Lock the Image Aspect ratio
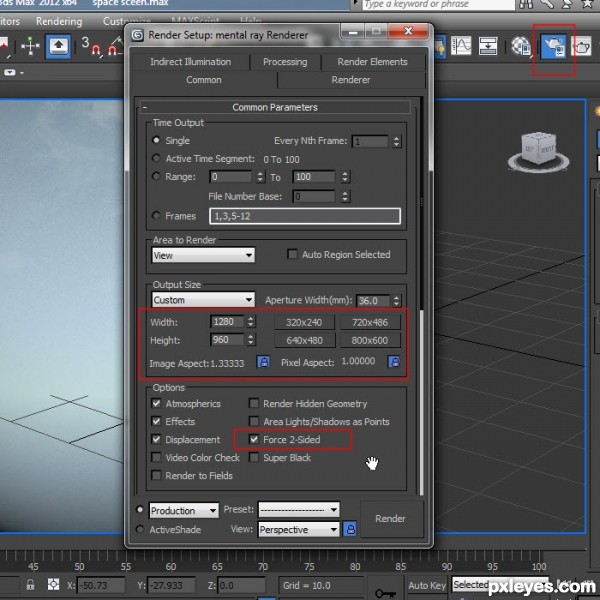The width and height of the screenshot is (600, 600). tap(263, 362)
